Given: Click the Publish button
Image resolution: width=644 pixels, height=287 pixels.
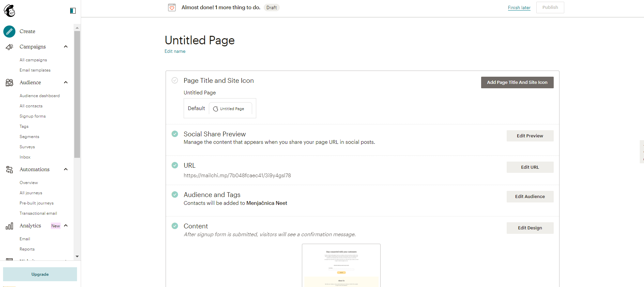Looking at the screenshot, I should click(550, 7).
